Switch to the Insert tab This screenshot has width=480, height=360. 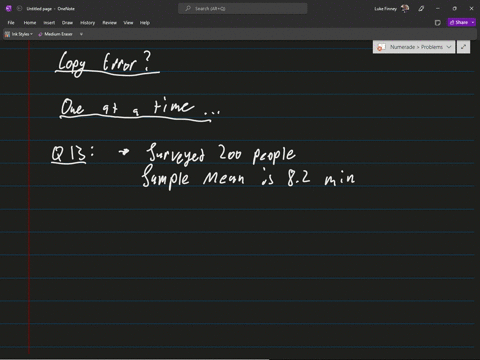[x=49, y=23]
